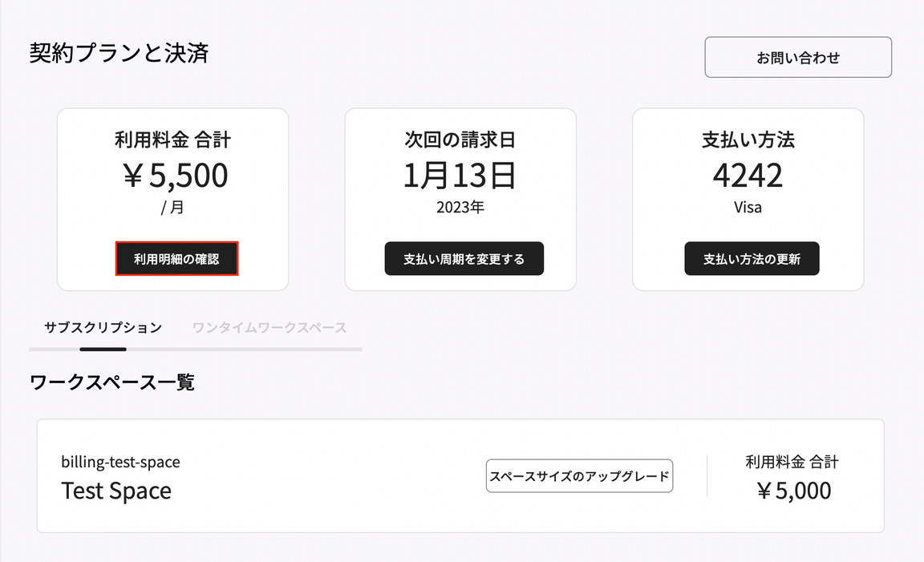Click the ¥5,500 monthly total amount
This screenshot has height=562, width=924.
coord(175,176)
